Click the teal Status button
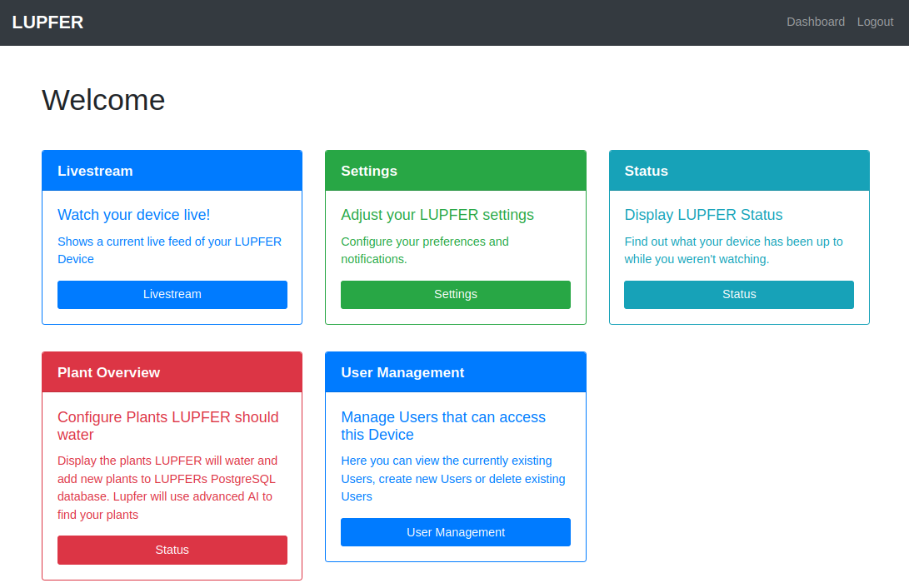Viewport: 909px width, 588px height. click(738, 294)
